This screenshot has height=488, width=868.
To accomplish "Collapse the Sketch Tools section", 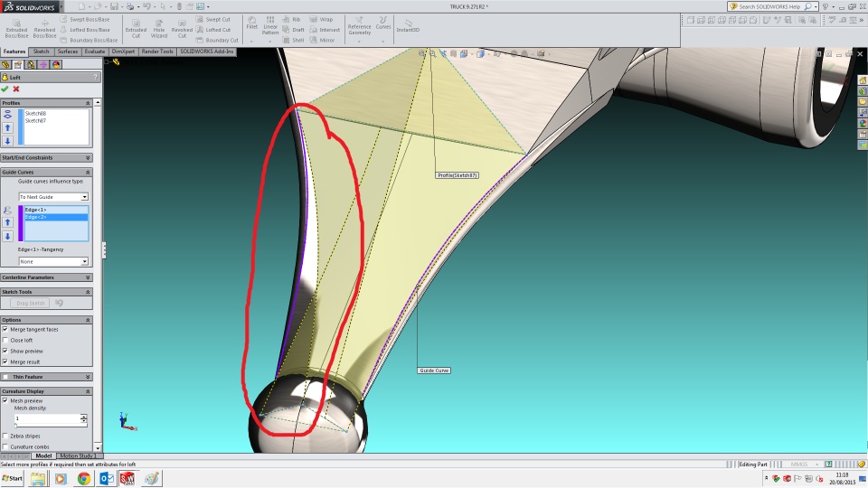I will 88,292.
